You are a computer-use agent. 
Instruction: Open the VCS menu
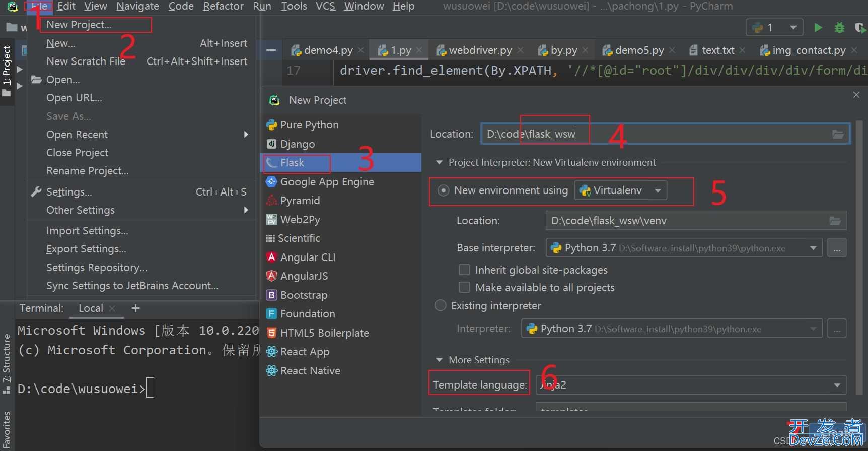click(x=325, y=6)
